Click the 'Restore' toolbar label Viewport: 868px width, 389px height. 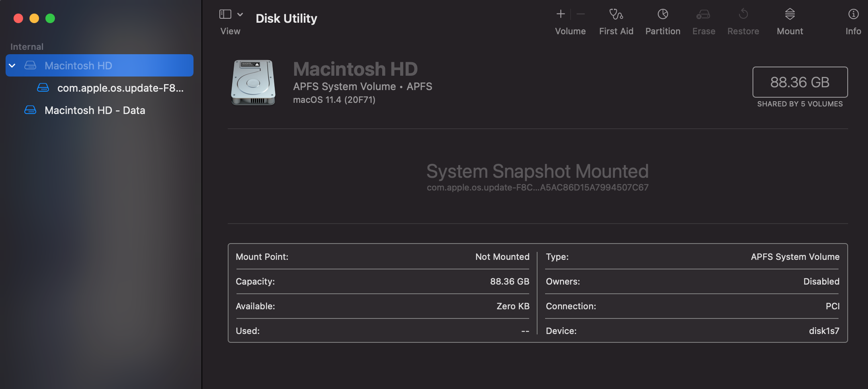coord(743,31)
